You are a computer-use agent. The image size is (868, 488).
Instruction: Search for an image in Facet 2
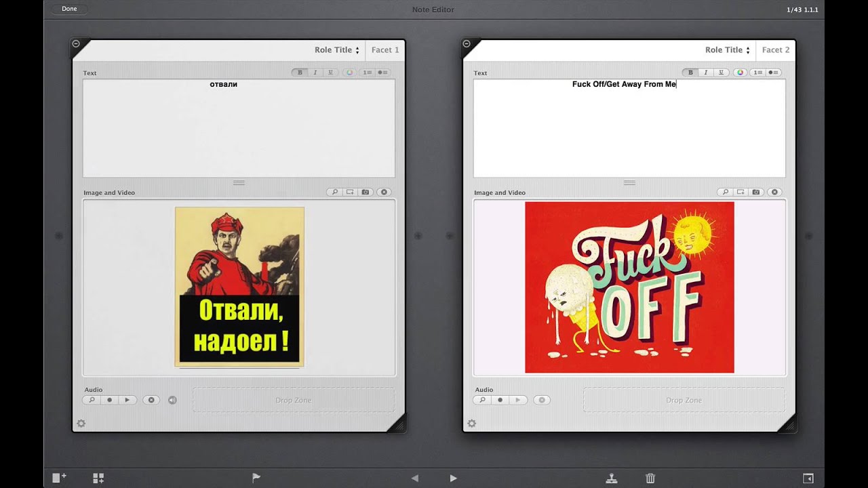pos(725,192)
